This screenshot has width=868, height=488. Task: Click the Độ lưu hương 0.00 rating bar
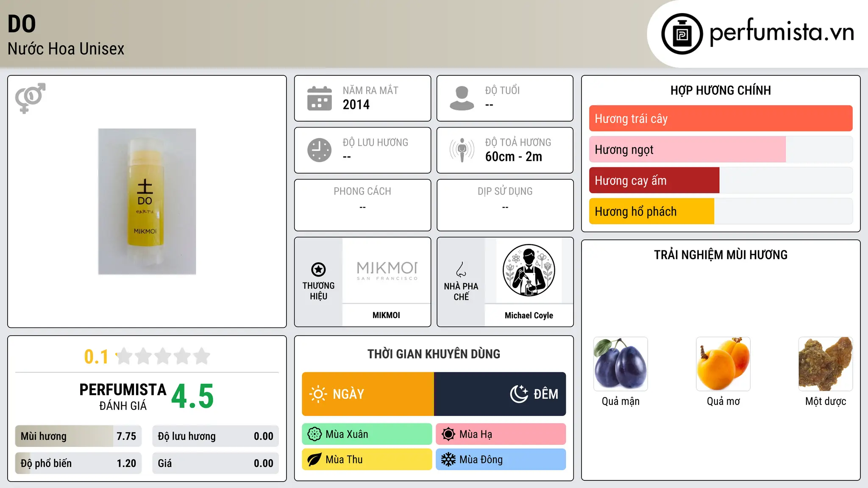216,436
